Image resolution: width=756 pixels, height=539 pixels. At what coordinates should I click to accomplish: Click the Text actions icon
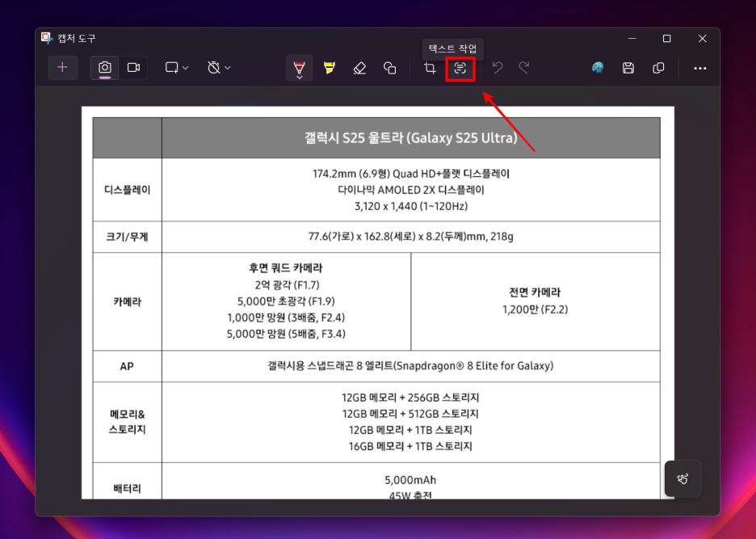460,68
